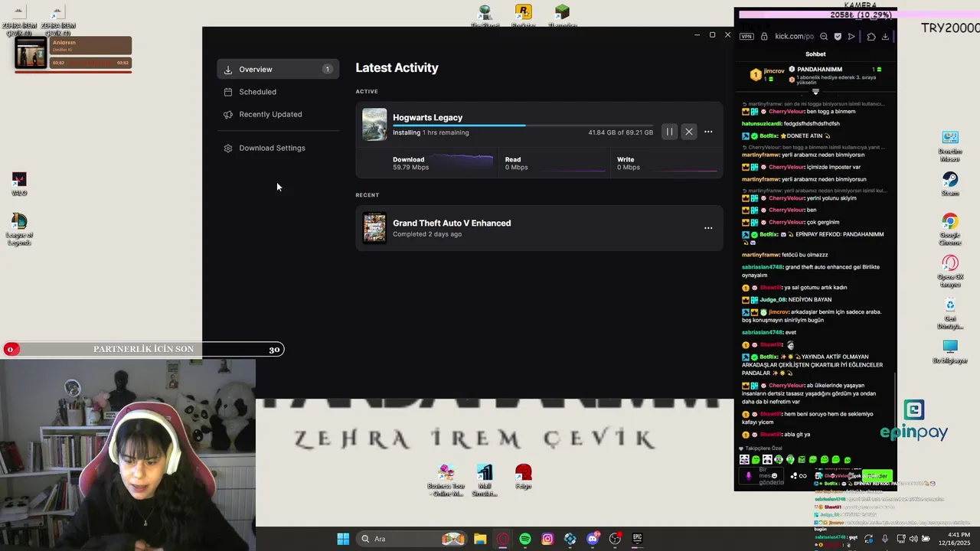Click the lock icon in the address bar
The image size is (980, 551).
coord(764,36)
